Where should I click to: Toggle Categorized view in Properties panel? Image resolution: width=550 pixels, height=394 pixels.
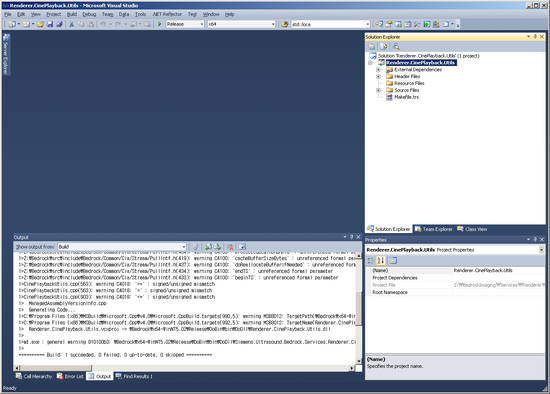pos(371,260)
